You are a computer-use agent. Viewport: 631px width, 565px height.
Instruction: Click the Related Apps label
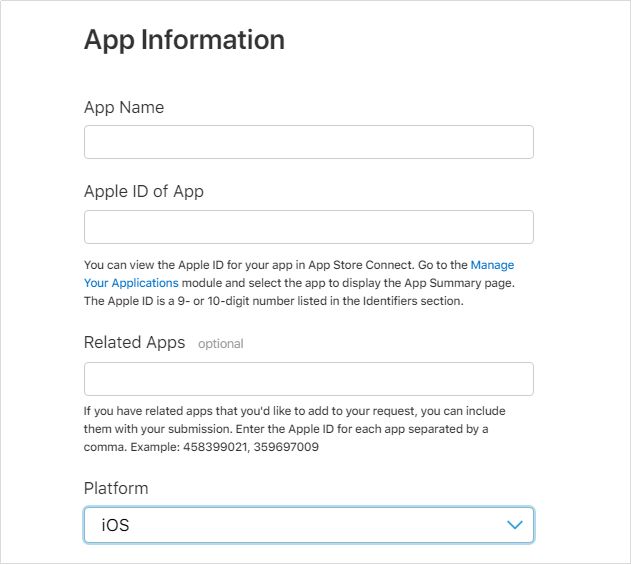pos(134,342)
